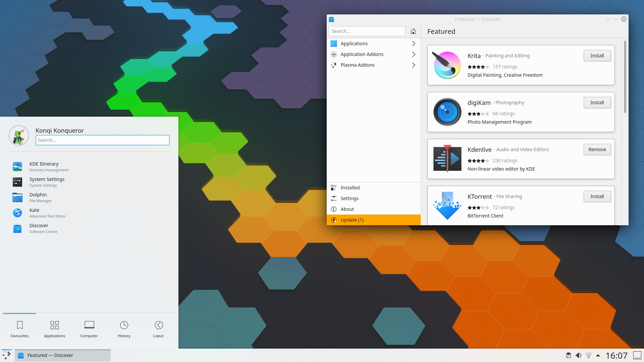Remove the Kdenlive video editor
644x362 pixels.
pyautogui.click(x=597, y=149)
